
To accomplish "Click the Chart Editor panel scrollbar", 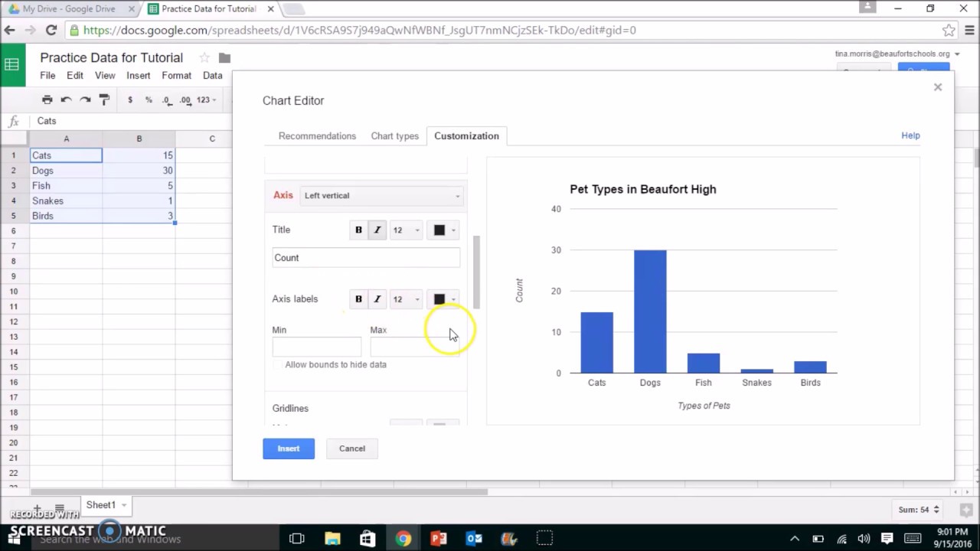I will (476, 272).
